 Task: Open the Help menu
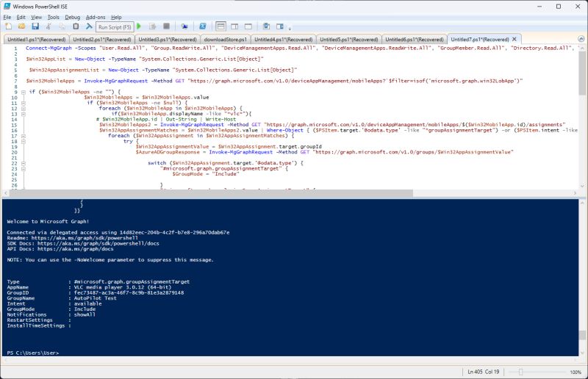(x=116, y=17)
